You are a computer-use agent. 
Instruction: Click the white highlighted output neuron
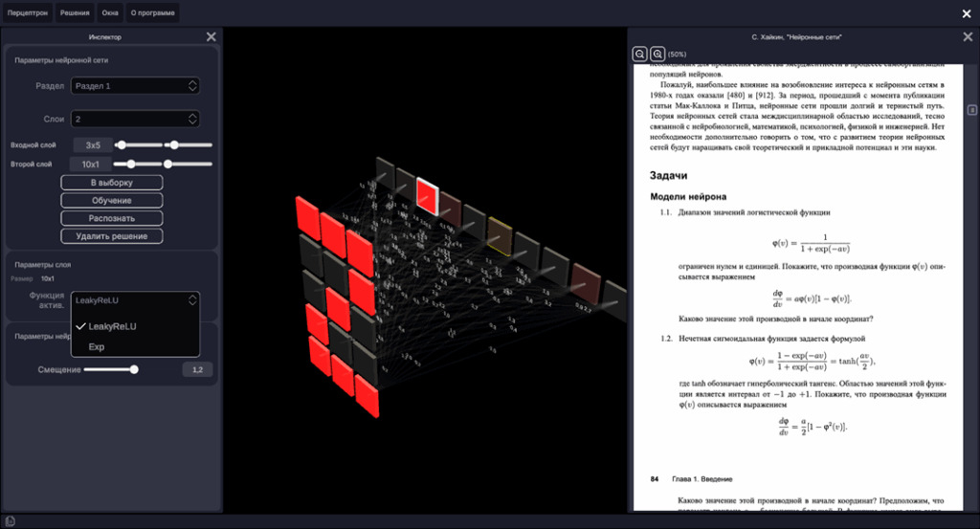(x=427, y=196)
